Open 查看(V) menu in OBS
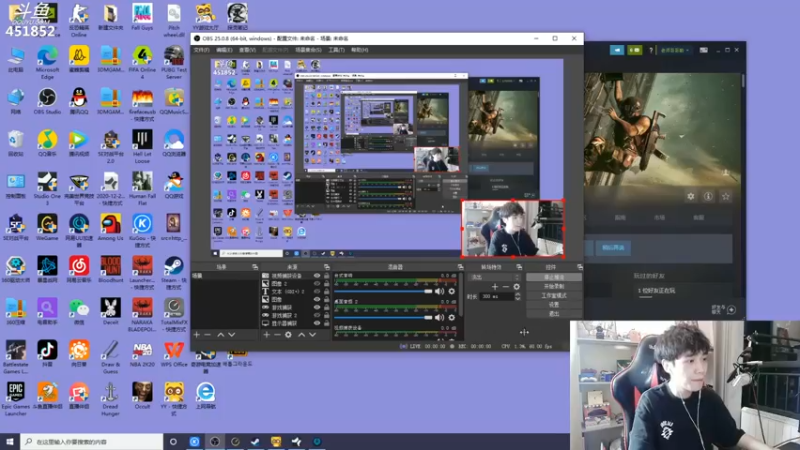 [247, 50]
